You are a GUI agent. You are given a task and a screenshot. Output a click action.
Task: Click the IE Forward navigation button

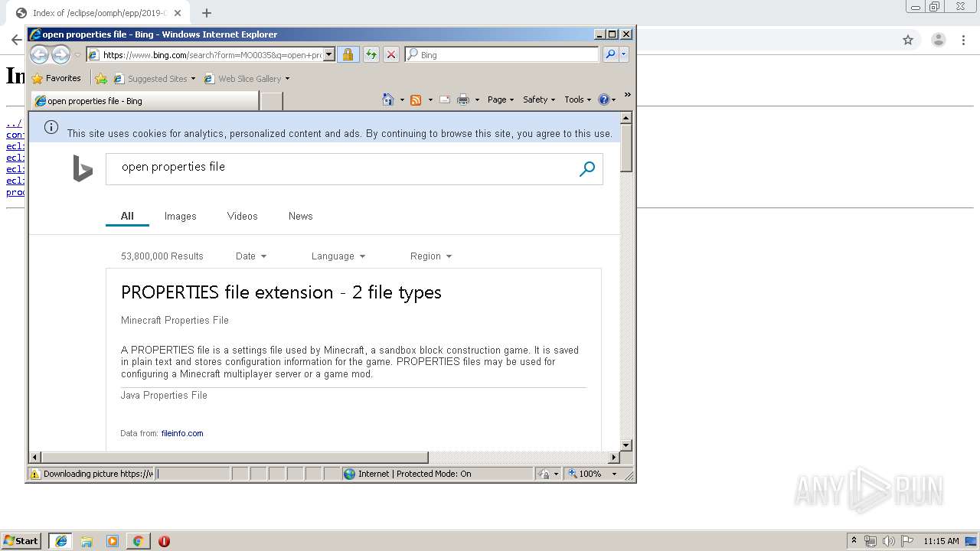[60, 54]
